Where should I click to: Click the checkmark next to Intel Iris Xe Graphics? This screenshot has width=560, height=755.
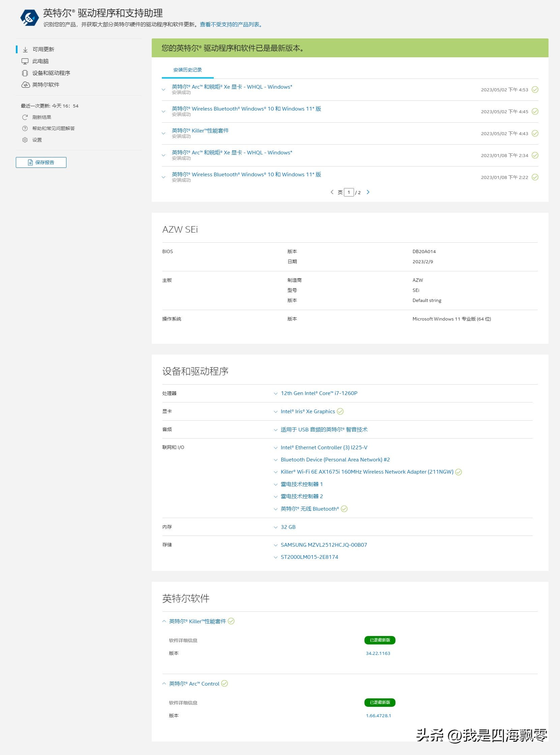pos(340,412)
